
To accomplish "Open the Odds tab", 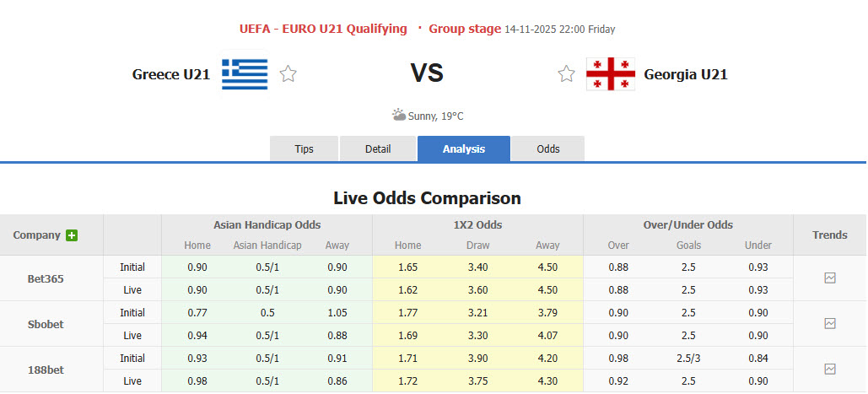I will [x=548, y=148].
